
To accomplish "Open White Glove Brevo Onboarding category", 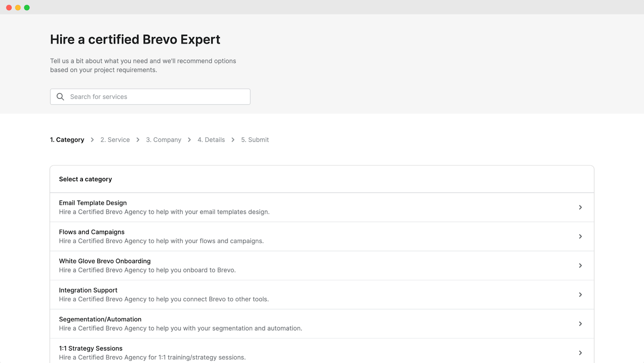I will tap(322, 266).
